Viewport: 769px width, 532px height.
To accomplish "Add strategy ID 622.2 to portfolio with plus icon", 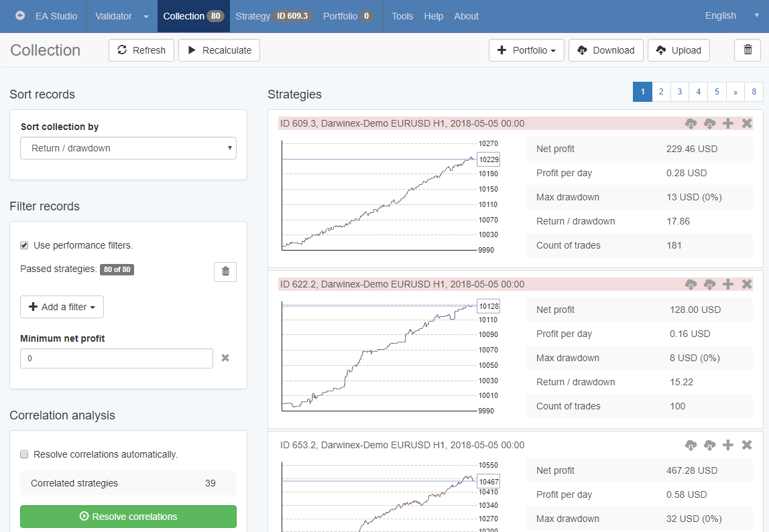I will tap(728, 284).
